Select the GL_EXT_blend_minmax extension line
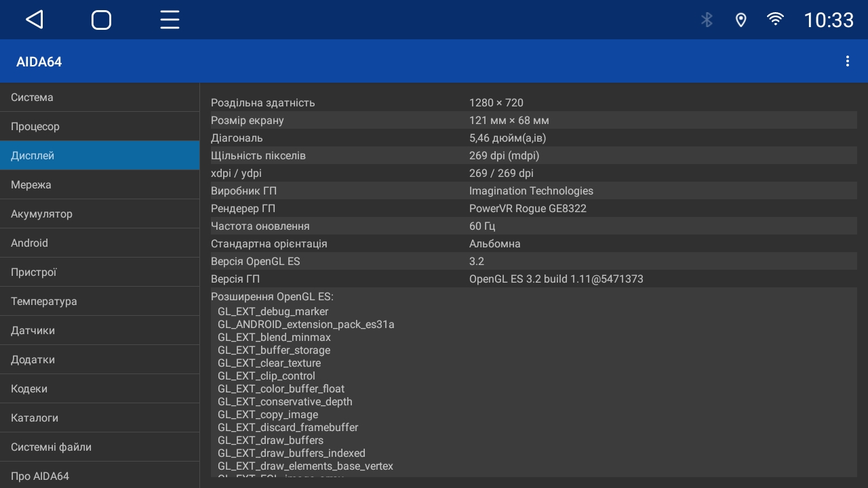 (x=275, y=338)
